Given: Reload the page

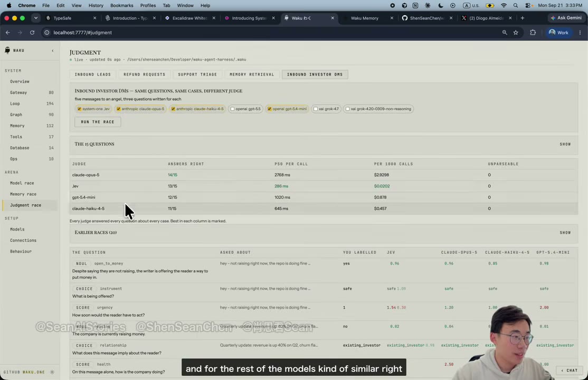Looking at the screenshot, I should (32, 33).
